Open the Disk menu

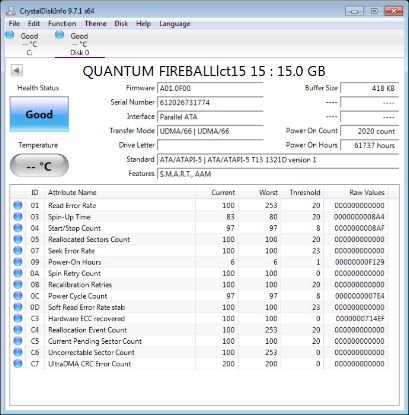(x=121, y=24)
